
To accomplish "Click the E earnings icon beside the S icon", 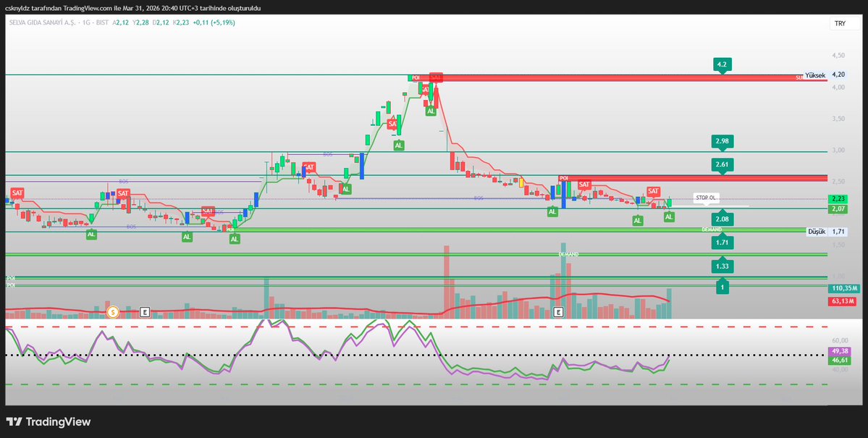I will pyautogui.click(x=145, y=312).
